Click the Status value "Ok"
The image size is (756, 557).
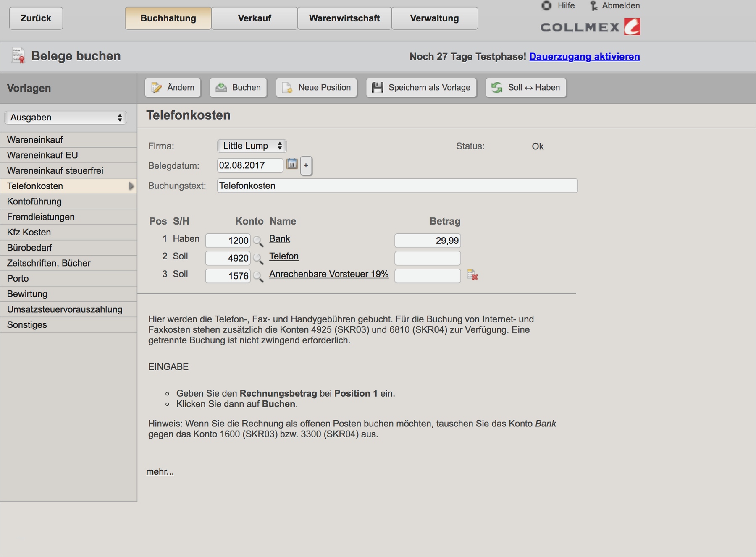pos(538,146)
